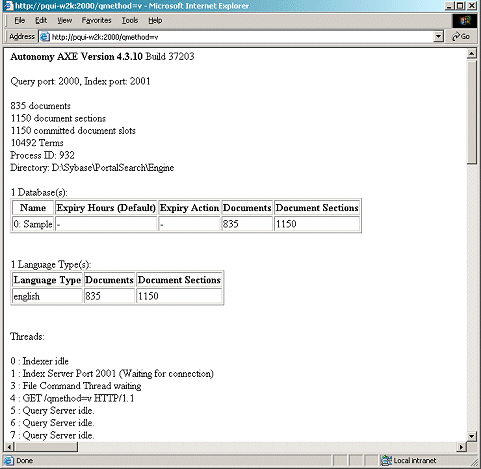
Task: Open the View menu
Action: pos(64,21)
